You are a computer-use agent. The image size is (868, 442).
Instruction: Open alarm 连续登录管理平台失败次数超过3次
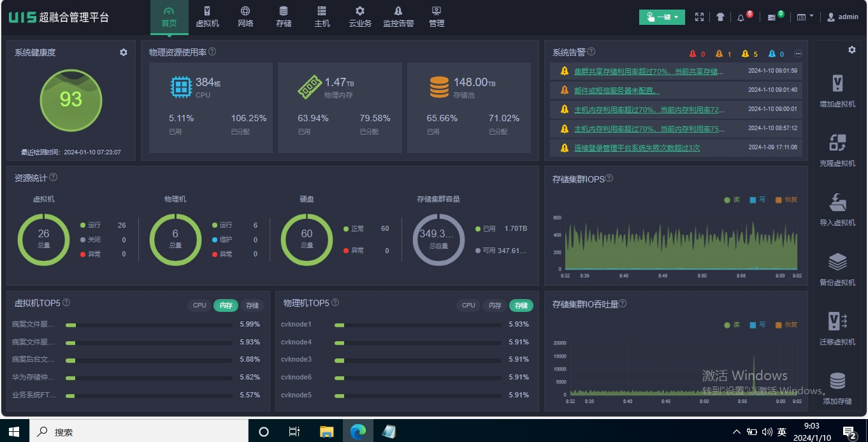pos(637,148)
